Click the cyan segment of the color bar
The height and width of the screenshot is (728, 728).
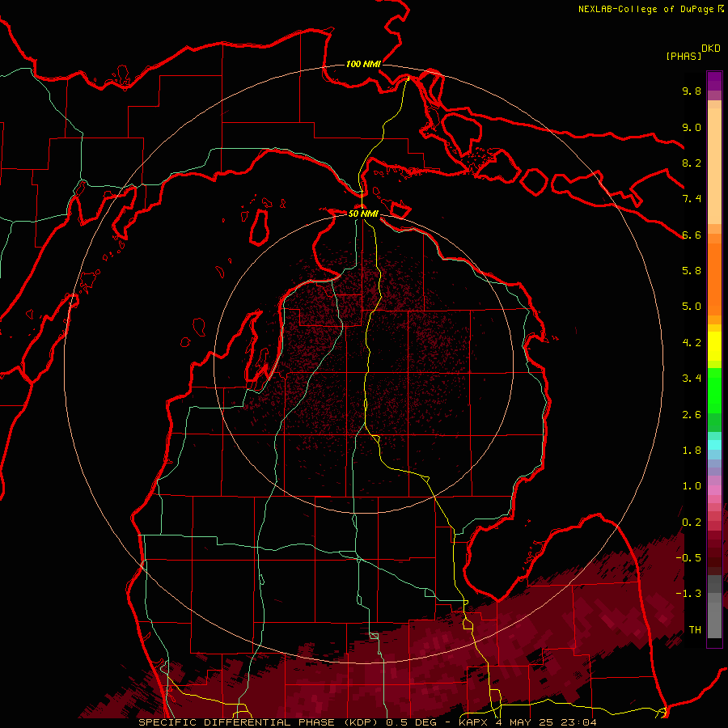(x=714, y=445)
